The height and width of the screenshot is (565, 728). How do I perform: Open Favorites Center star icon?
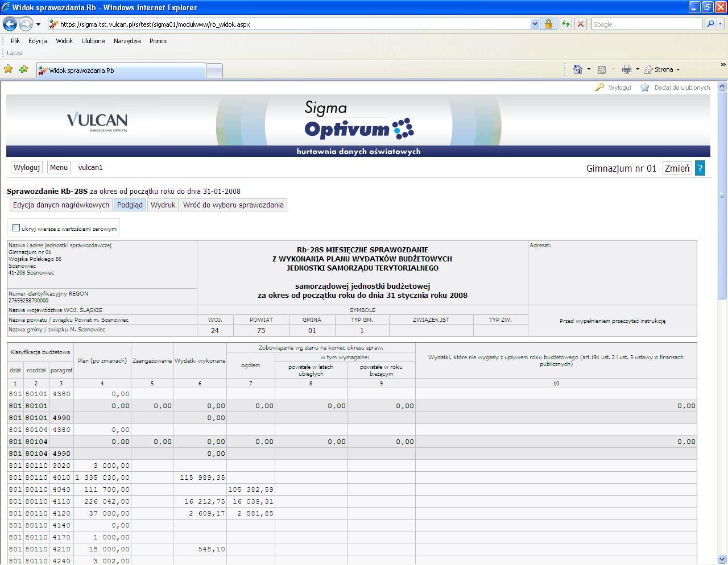pyautogui.click(x=9, y=69)
